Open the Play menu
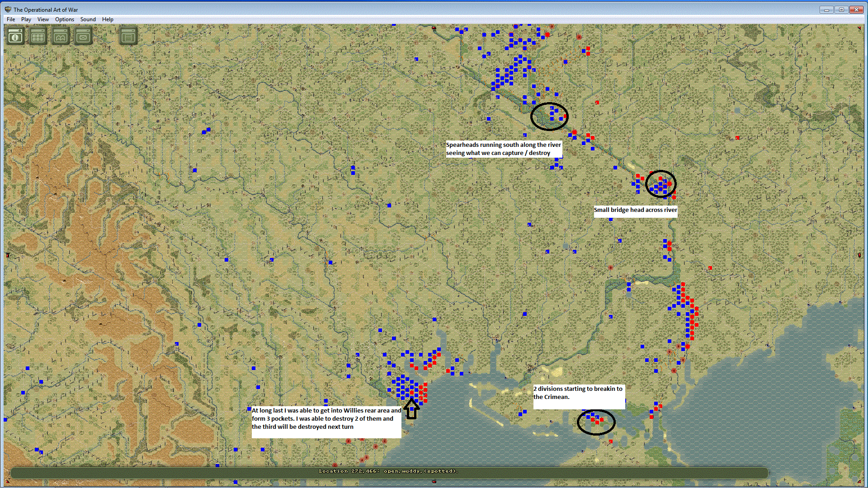The width and height of the screenshot is (868, 488). click(26, 19)
